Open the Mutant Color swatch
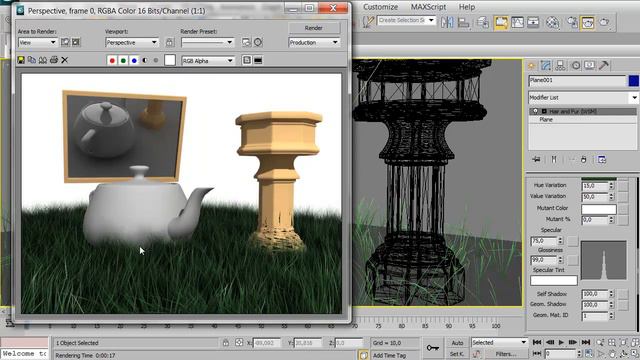Screen dimensions: 640x360 tap(599, 209)
